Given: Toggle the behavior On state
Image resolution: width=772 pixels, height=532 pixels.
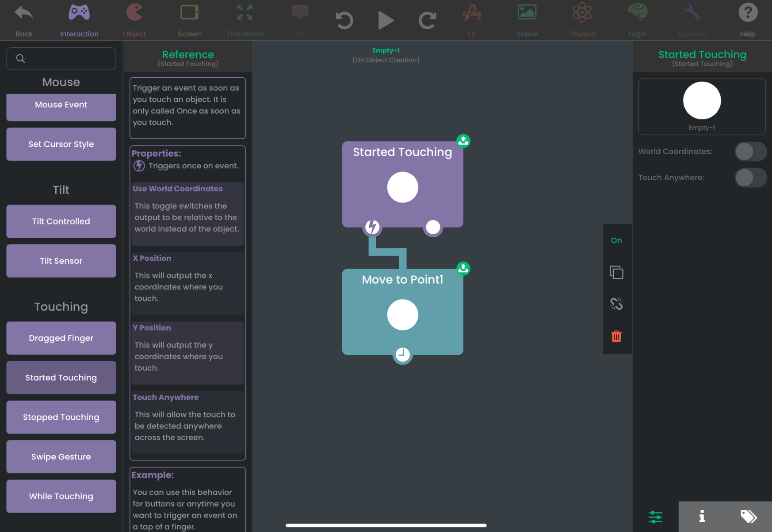Looking at the screenshot, I should 616,240.
